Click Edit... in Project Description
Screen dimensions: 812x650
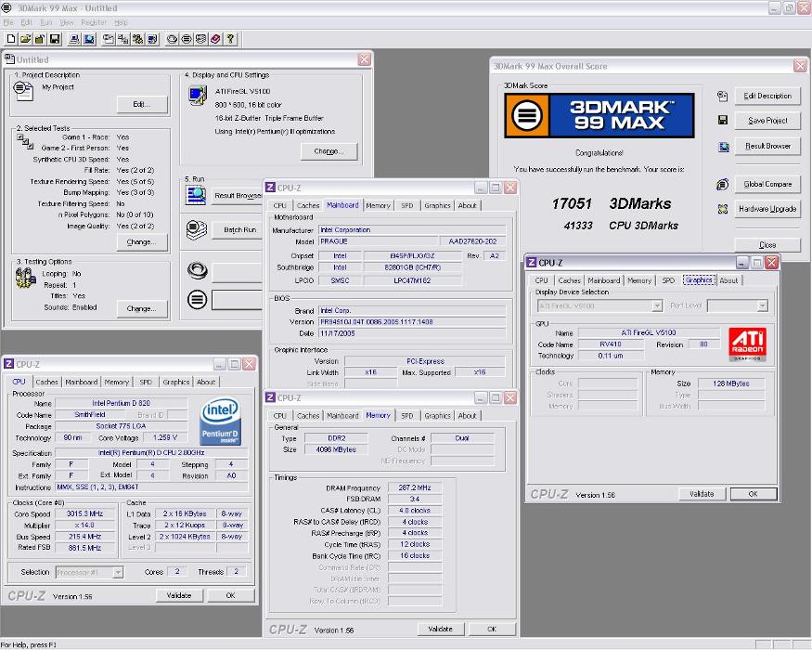pyautogui.click(x=141, y=104)
